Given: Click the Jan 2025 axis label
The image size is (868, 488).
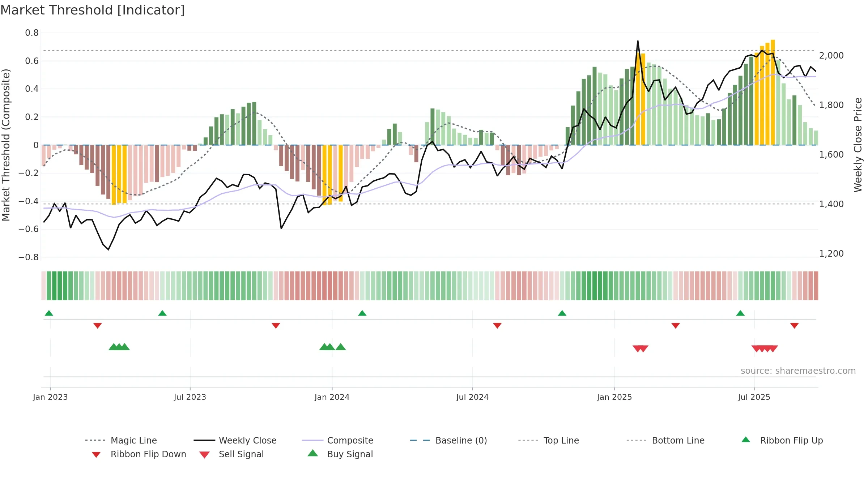Looking at the screenshot, I should (x=614, y=397).
